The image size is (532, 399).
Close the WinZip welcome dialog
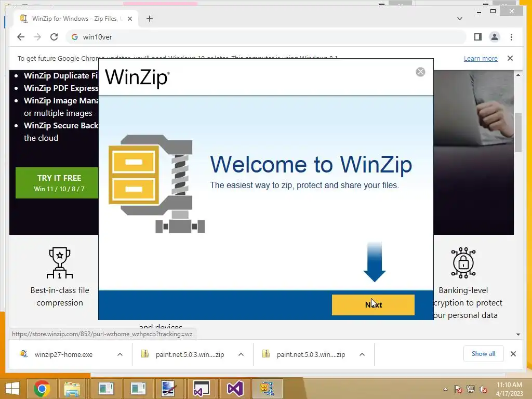pos(420,72)
